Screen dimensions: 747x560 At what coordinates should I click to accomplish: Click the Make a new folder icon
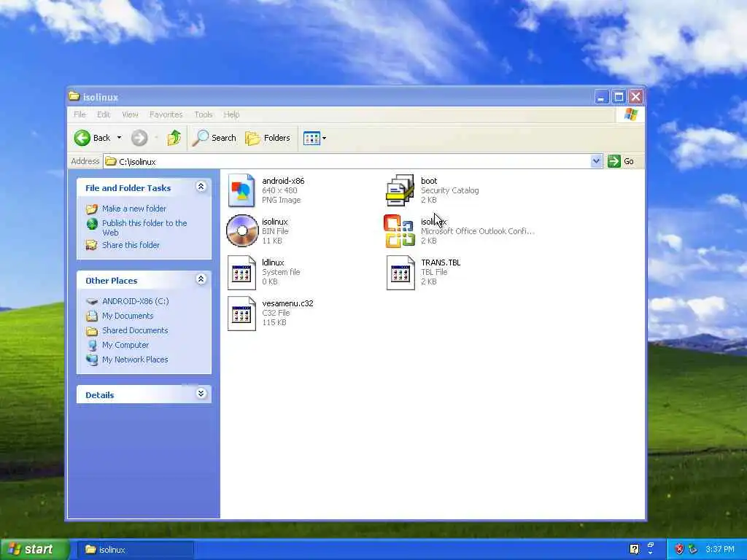tap(92, 209)
